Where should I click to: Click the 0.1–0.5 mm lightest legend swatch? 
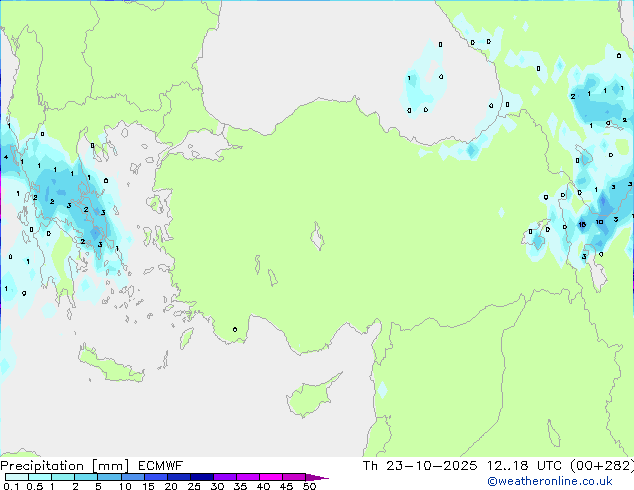tap(17, 477)
